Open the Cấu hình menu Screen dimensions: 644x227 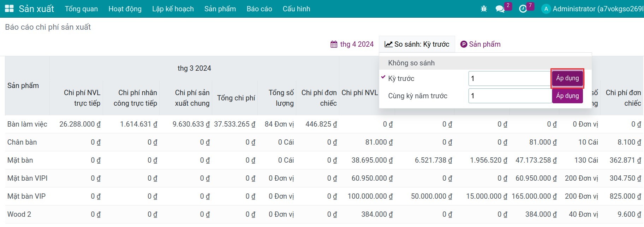click(296, 9)
